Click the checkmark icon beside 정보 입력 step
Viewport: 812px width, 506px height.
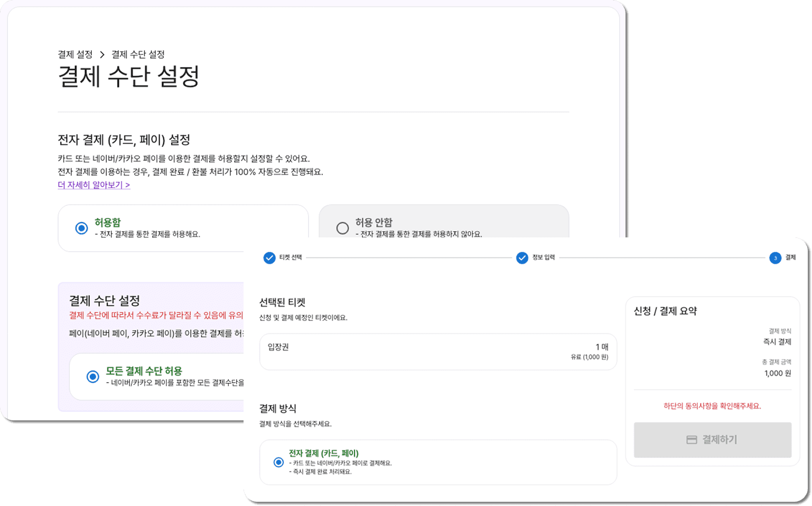pos(522,258)
